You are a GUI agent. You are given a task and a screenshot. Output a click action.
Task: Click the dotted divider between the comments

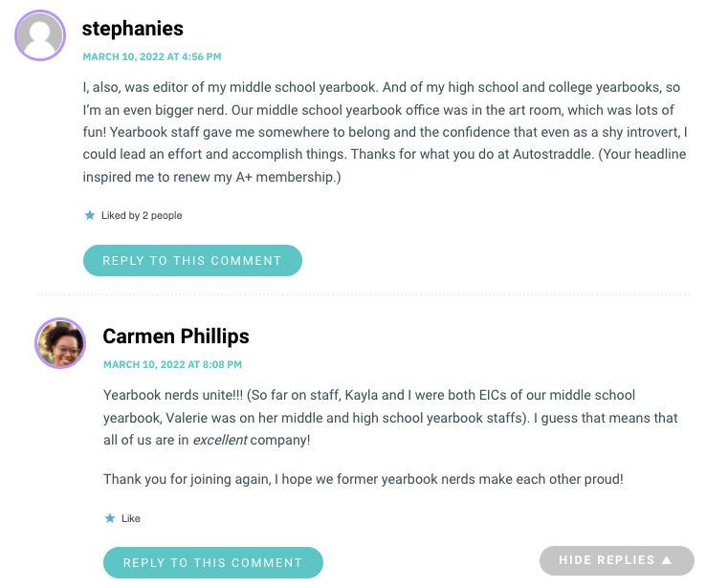[x=362, y=294]
